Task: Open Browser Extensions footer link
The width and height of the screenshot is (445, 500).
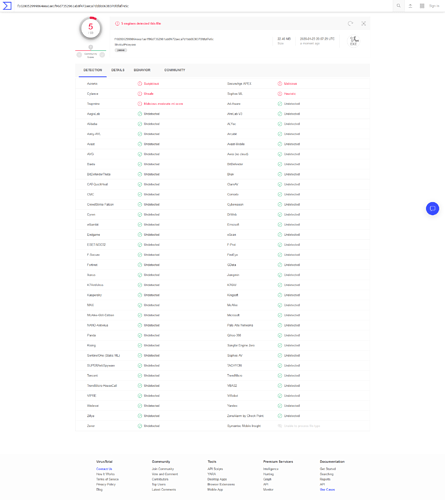Action: coord(221,484)
